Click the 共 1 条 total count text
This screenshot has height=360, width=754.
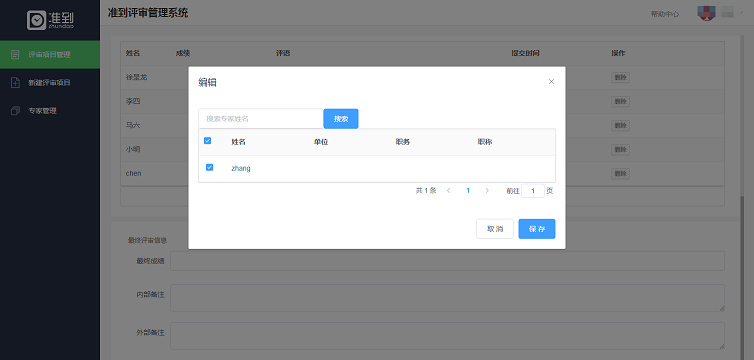tap(426, 191)
